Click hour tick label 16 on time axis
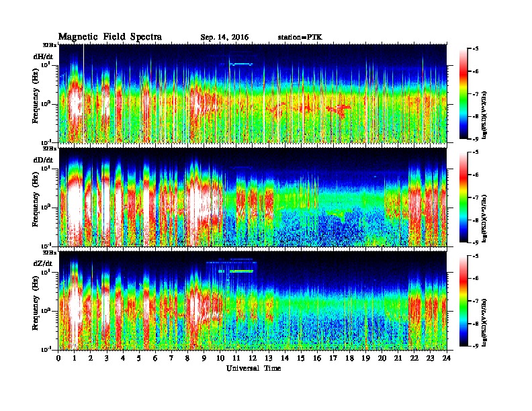Image resolution: width=532 pixels, height=411 pixels. point(317,358)
